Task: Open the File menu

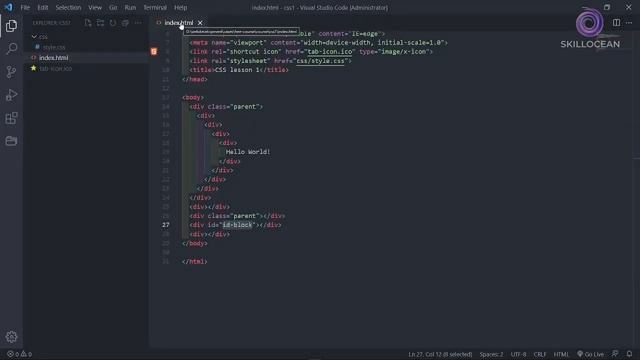Action: [25, 7]
